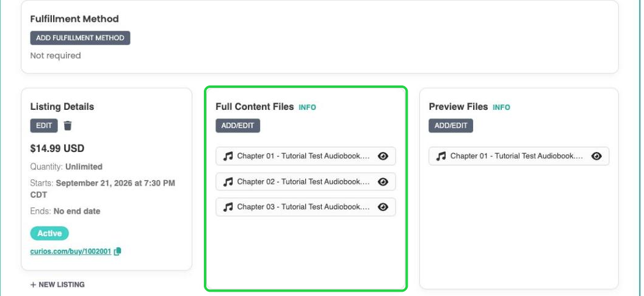644x296 pixels.
Task: Edit the listing details
Action: [44, 126]
